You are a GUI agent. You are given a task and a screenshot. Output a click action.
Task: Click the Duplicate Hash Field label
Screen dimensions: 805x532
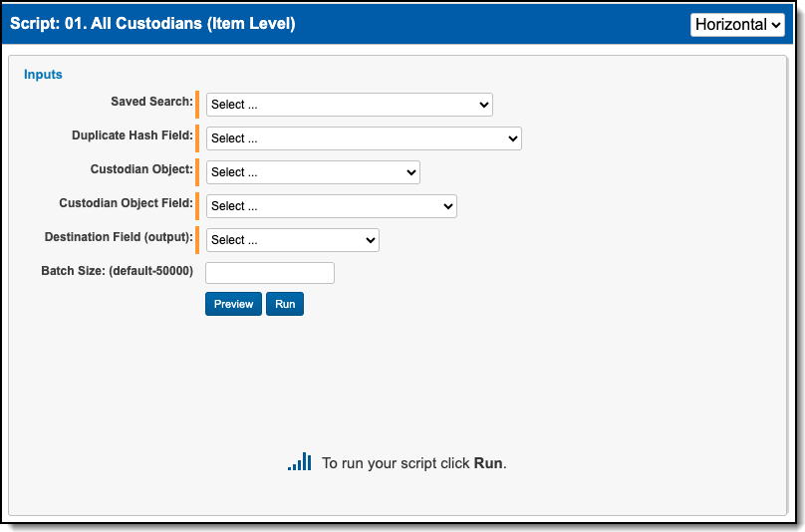pyautogui.click(x=132, y=135)
